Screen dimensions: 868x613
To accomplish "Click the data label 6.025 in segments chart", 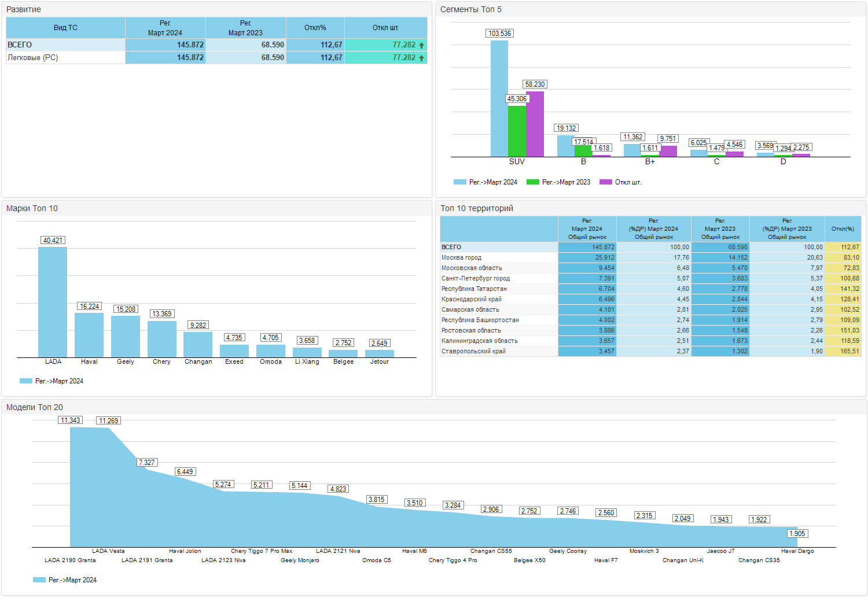I will [x=698, y=143].
